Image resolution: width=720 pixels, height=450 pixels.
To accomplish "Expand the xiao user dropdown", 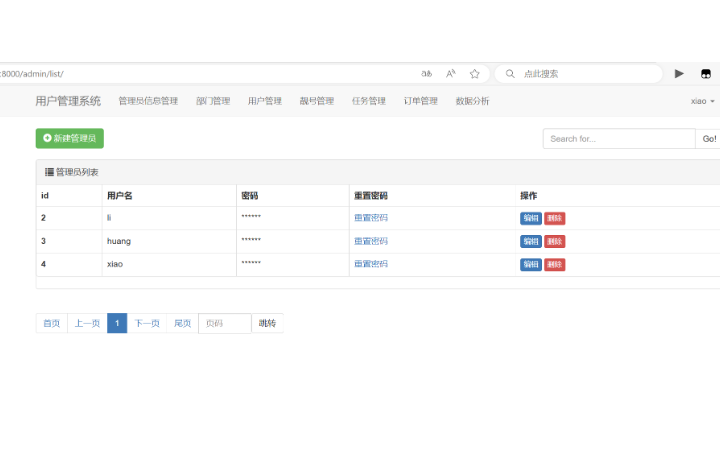I will [703, 101].
